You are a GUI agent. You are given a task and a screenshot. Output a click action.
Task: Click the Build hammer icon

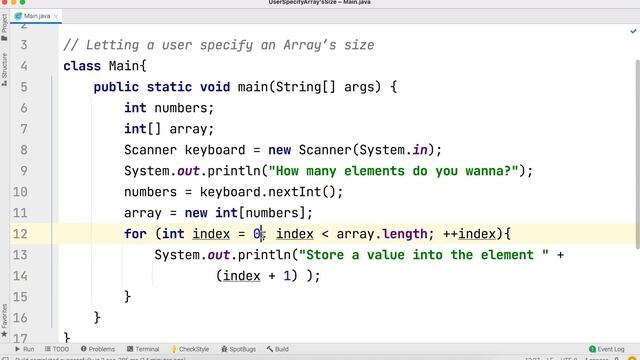[270, 349]
